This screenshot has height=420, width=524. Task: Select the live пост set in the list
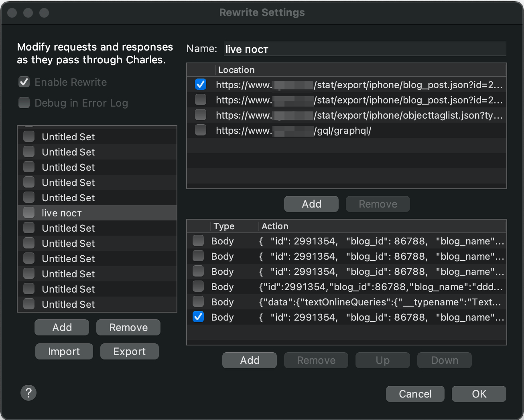click(97, 213)
